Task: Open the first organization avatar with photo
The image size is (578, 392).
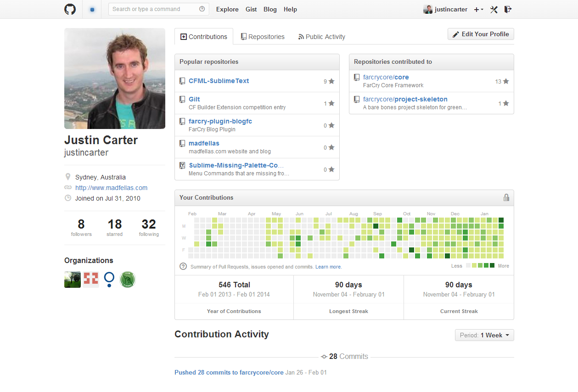Action: tap(73, 280)
